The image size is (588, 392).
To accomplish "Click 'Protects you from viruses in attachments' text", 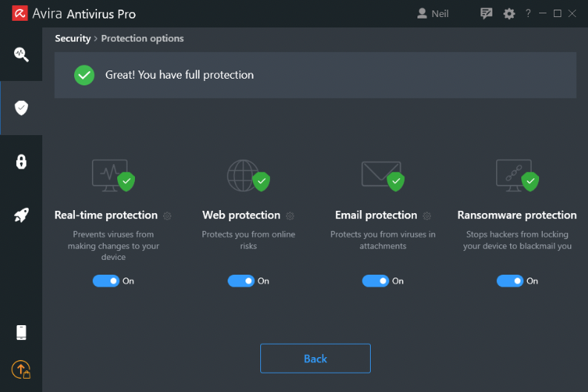I will 383,240.
